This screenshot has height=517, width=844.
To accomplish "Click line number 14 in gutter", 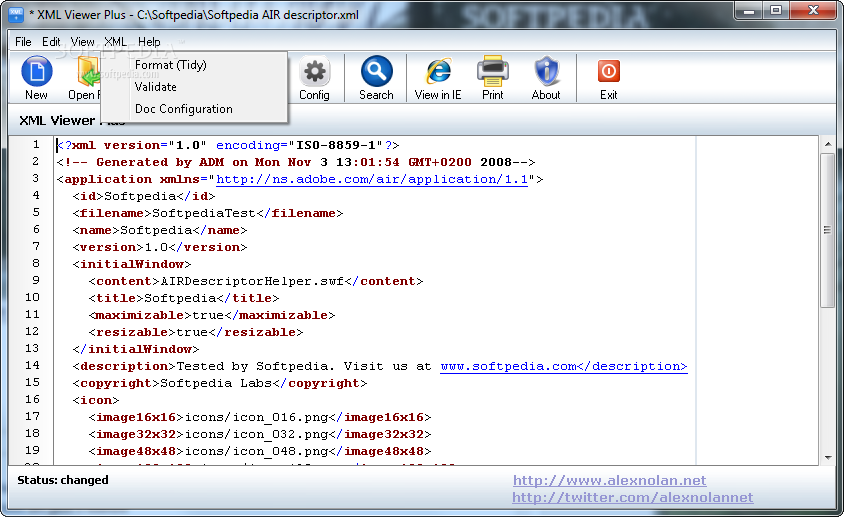I will pyautogui.click(x=32, y=365).
